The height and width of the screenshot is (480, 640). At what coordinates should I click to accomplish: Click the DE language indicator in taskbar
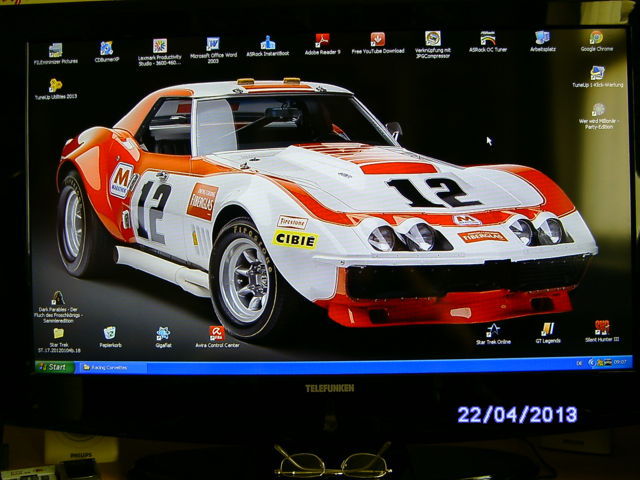(x=579, y=363)
